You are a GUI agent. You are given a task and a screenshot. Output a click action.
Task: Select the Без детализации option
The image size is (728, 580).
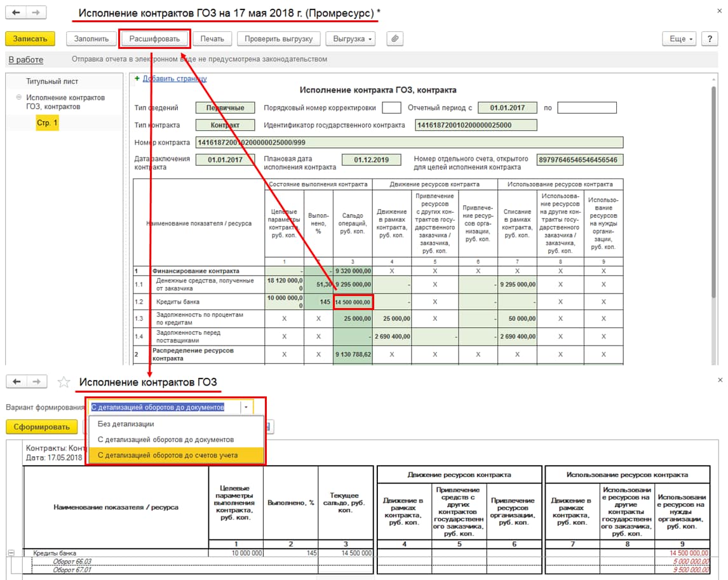click(x=126, y=424)
